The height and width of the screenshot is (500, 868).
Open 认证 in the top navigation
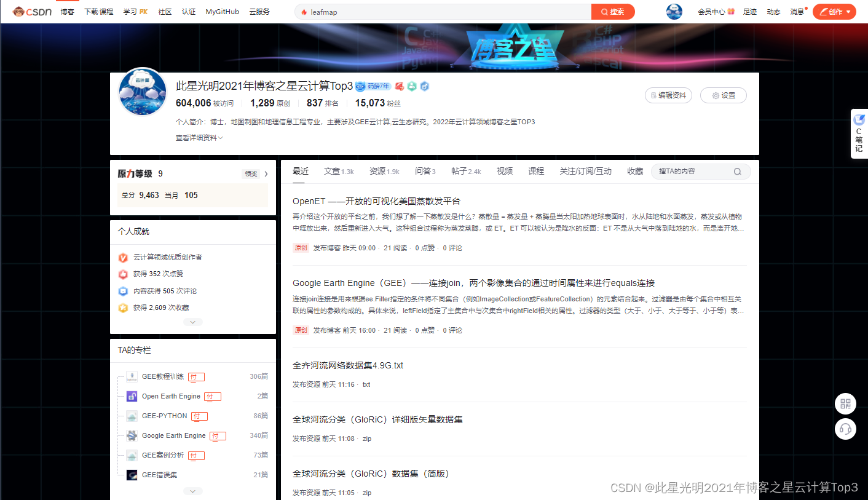point(189,12)
